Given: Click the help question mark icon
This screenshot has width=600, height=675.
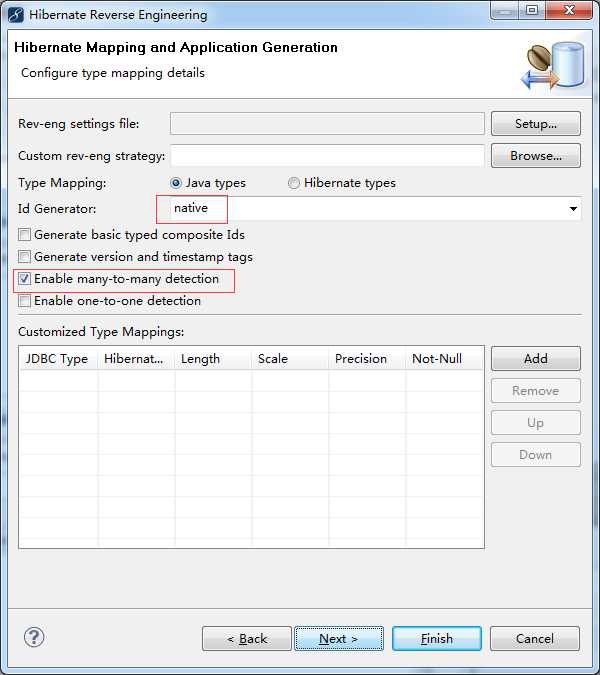Looking at the screenshot, I should tap(34, 637).
